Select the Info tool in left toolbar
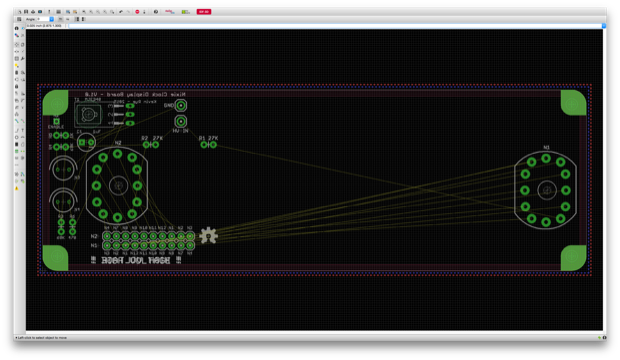This screenshot has width=620, height=360. [x=16, y=28]
